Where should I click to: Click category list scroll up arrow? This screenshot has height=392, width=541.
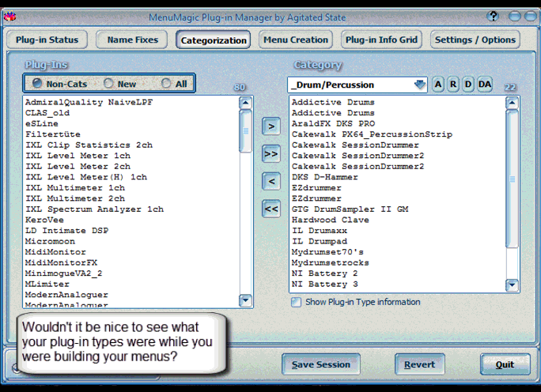coord(512,103)
